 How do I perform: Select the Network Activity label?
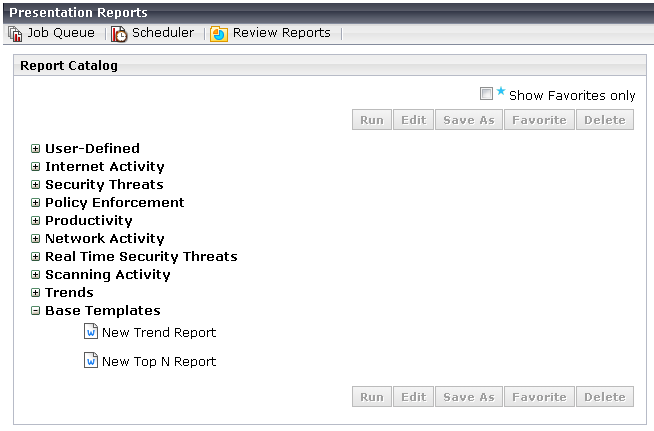click(x=105, y=238)
